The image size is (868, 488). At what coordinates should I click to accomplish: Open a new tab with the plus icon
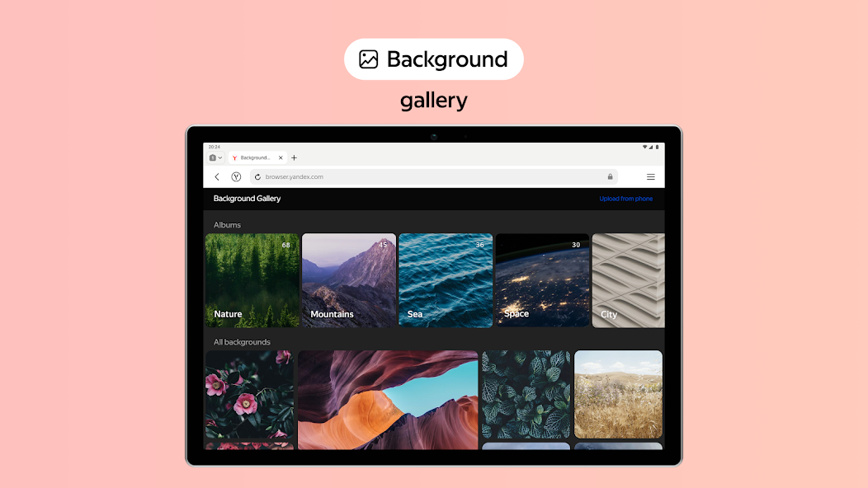pyautogui.click(x=294, y=157)
